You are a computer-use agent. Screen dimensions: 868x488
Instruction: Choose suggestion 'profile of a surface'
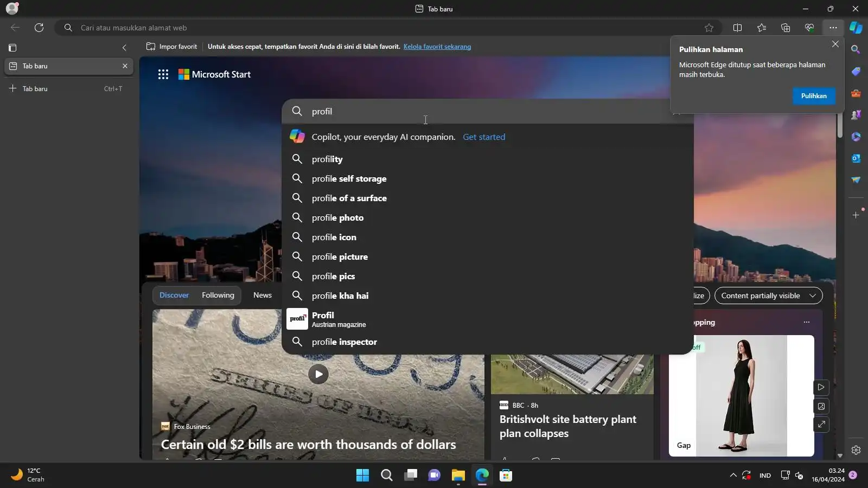tap(488, 198)
